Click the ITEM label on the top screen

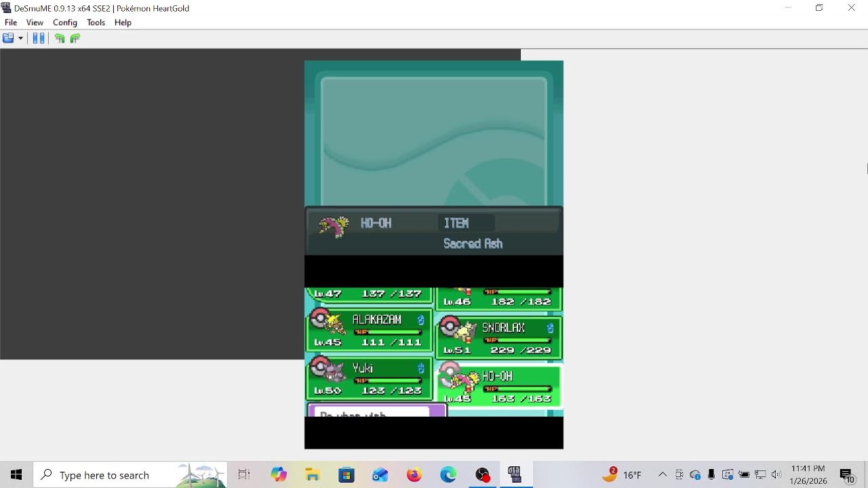point(456,223)
